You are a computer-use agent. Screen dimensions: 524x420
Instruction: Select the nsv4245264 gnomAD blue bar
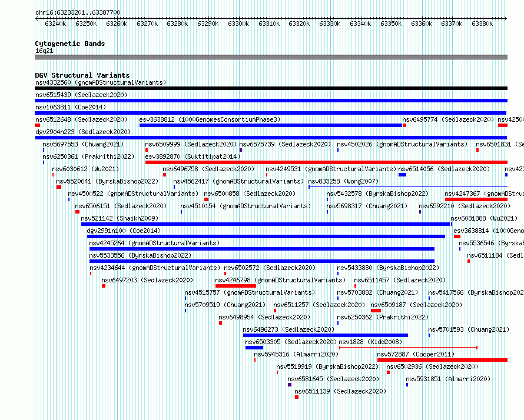(x=262, y=249)
